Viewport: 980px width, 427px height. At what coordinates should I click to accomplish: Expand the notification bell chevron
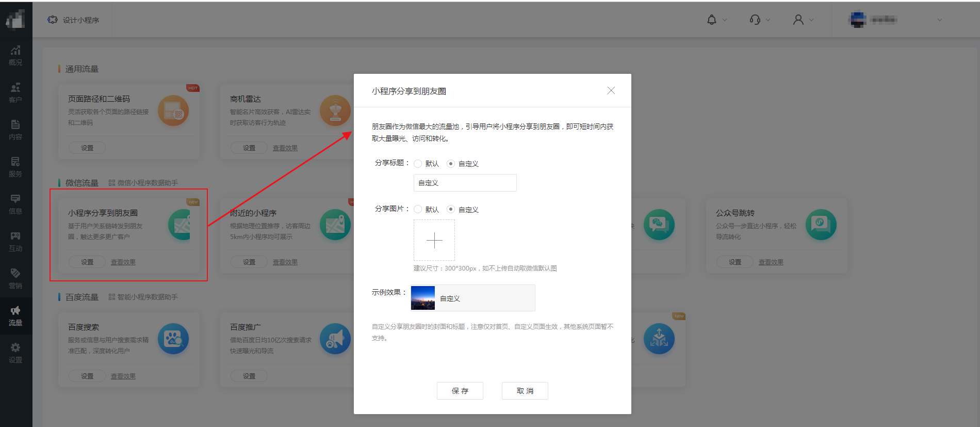tap(725, 20)
